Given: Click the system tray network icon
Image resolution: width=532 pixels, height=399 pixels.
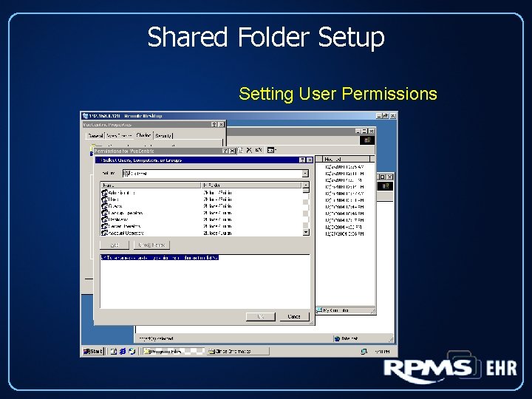Looking at the screenshot, I should click(364, 352).
